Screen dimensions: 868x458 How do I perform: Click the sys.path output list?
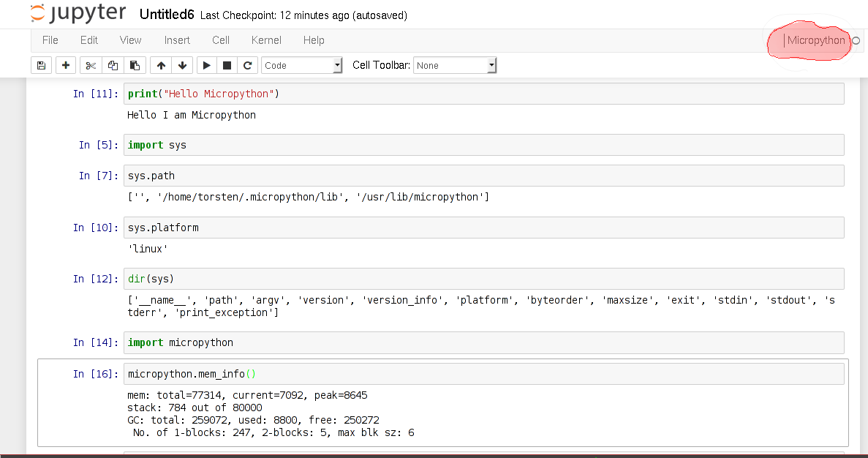click(309, 197)
